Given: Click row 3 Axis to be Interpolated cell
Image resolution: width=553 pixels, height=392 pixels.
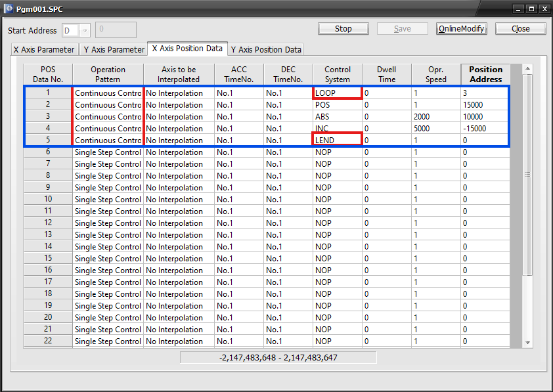Looking at the screenshot, I should [179, 117].
